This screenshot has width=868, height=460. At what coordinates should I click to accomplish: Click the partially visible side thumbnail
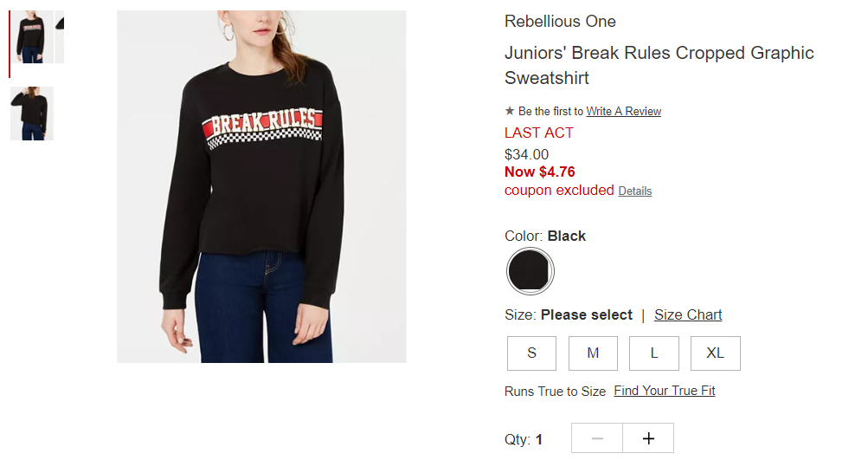[60, 36]
